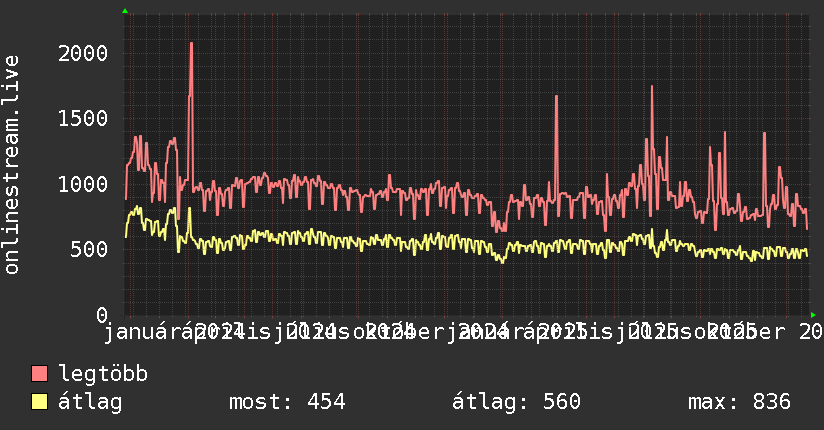Click the 0 y-axis label
824x430 pixels.
[102, 315]
